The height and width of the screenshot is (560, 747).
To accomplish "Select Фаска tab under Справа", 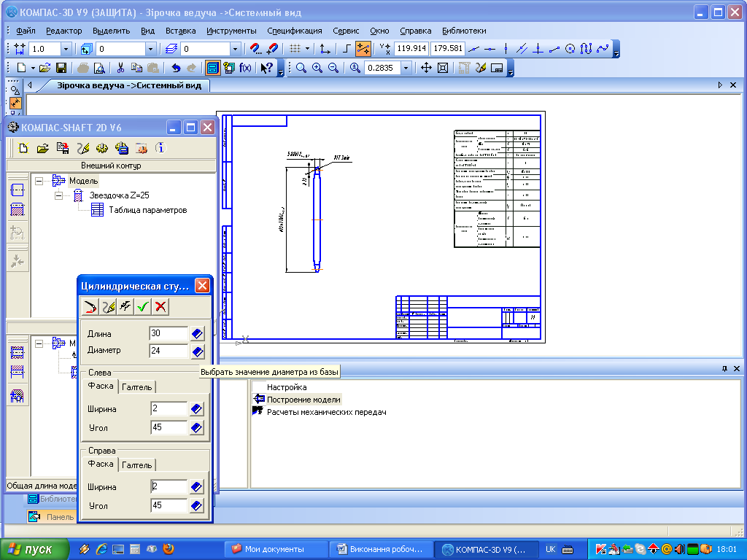I will pos(101,464).
